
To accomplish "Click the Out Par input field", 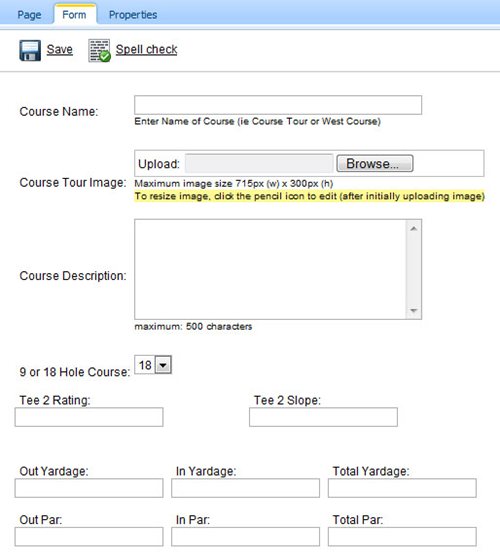I will pyautogui.click(x=89, y=536).
